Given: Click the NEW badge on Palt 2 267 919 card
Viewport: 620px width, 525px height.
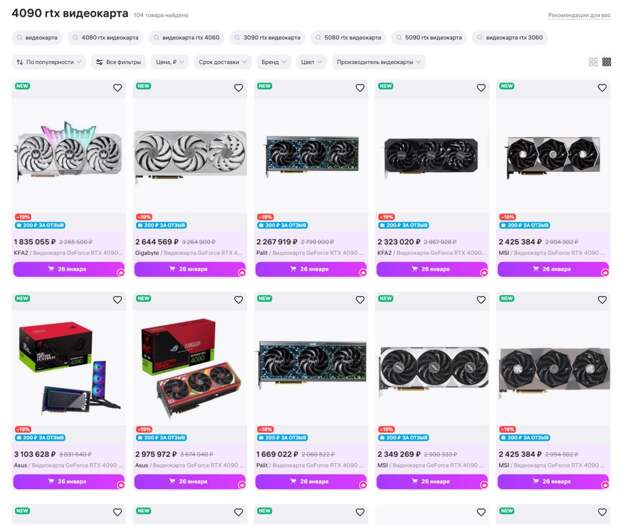Looking at the screenshot, I should click(x=264, y=86).
